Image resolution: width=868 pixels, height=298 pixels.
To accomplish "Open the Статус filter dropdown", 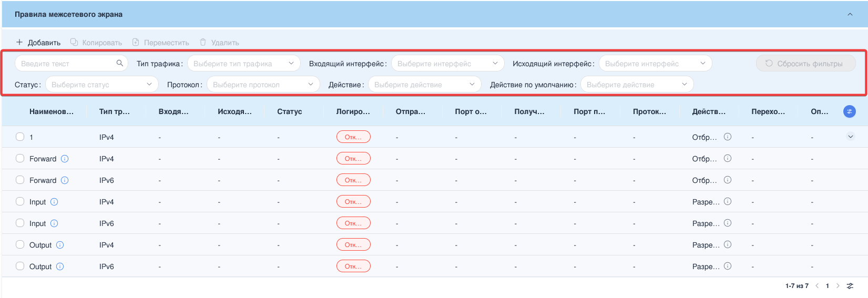I will click(101, 85).
